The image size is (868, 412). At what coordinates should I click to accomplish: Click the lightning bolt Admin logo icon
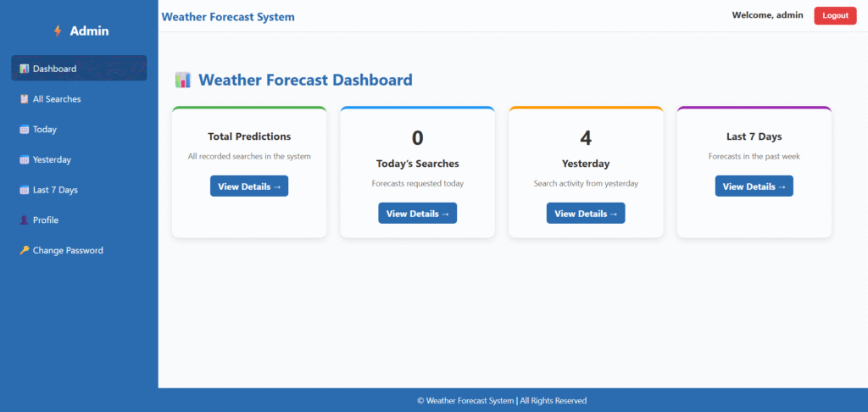tap(58, 31)
